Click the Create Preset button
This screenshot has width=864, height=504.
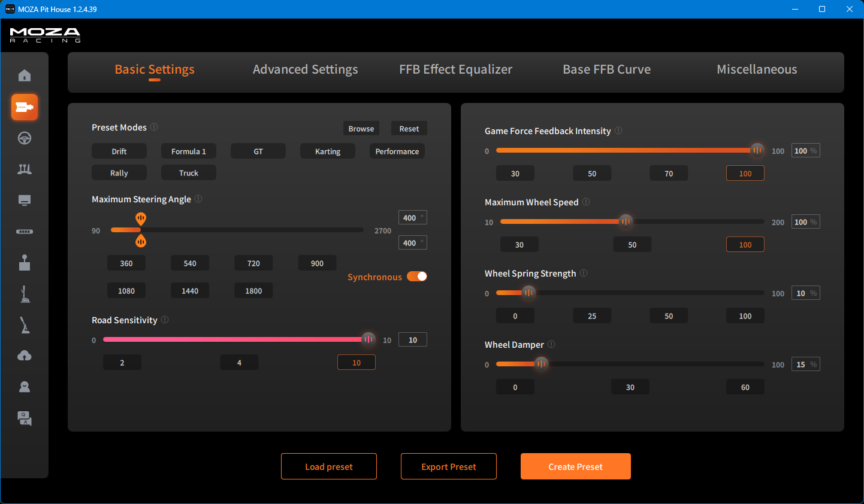[576, 466]
